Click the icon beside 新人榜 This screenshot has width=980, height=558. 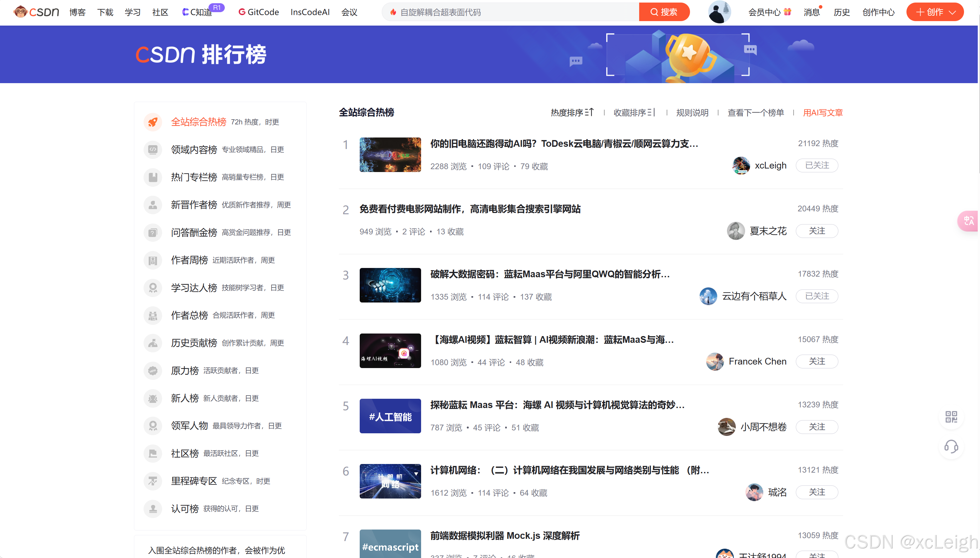(x=153, y=398)
